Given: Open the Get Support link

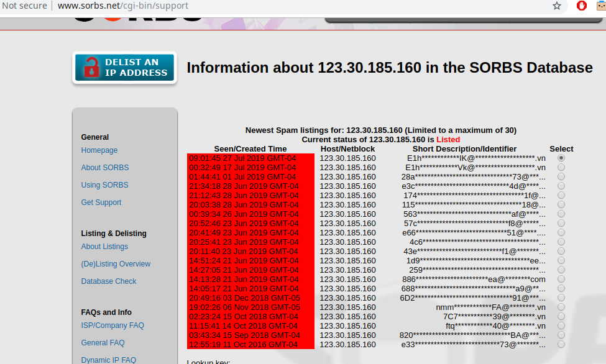Looking at the screenshot, I should point(101,202).
